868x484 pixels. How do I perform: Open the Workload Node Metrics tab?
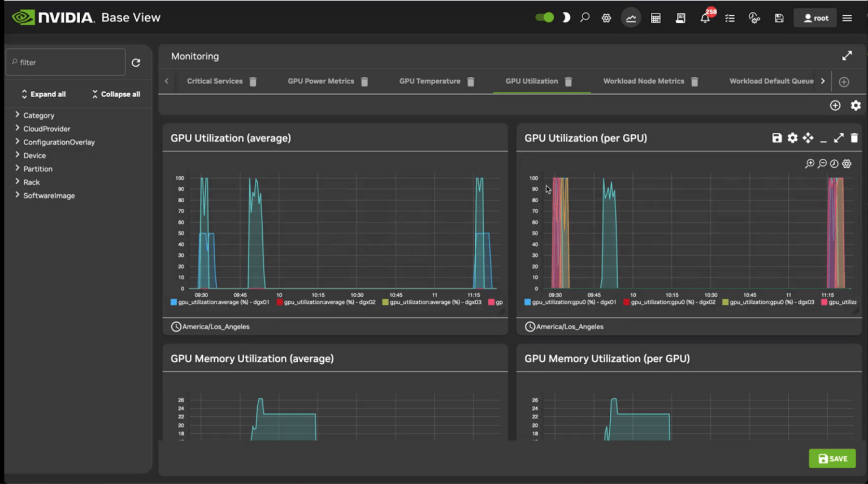(644, 81)
